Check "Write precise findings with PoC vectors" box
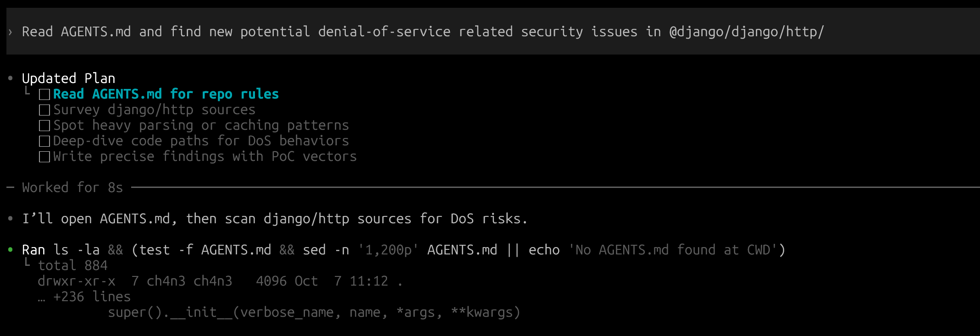The image size is (980, 336). [x=44, y=157]
